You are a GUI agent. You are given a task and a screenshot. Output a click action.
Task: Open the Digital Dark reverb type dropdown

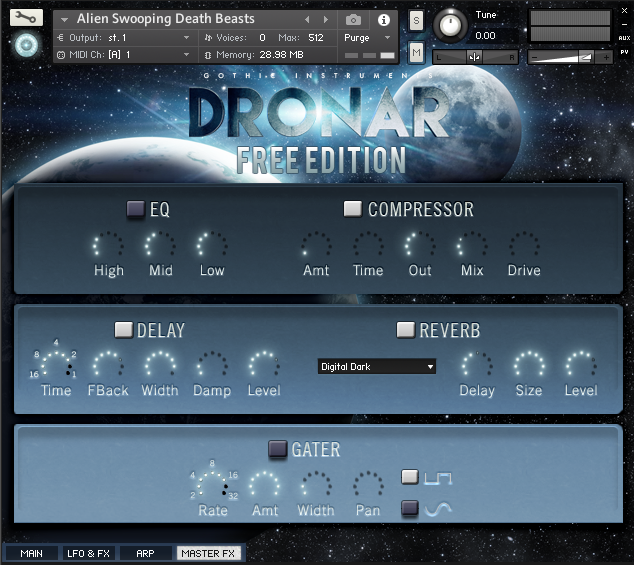pos(377,366)
